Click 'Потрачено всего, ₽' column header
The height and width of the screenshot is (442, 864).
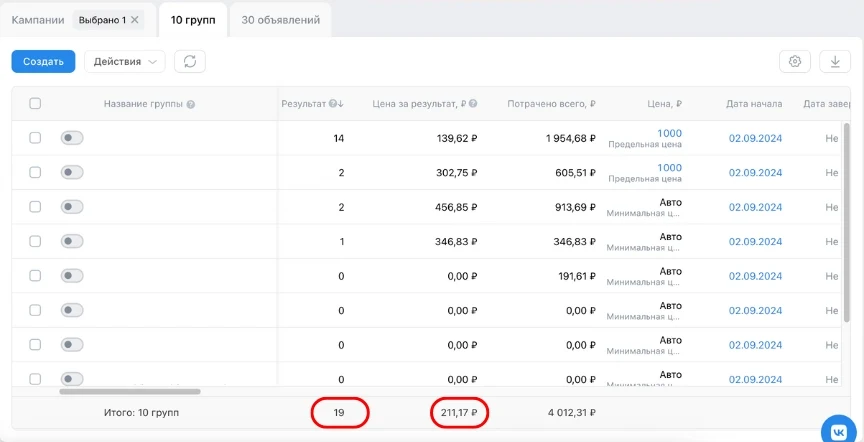(551, 104)
